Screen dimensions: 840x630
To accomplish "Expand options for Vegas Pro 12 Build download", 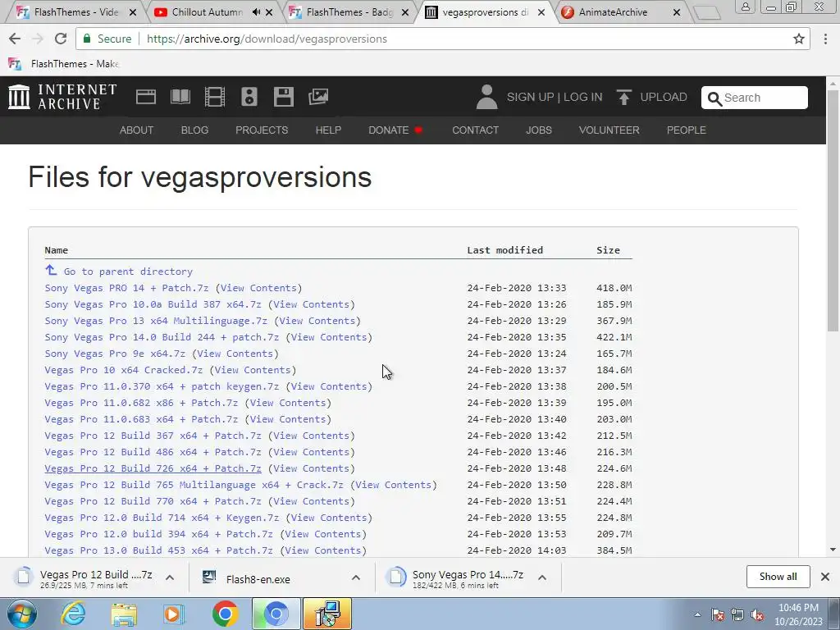I will pos(170,577).
